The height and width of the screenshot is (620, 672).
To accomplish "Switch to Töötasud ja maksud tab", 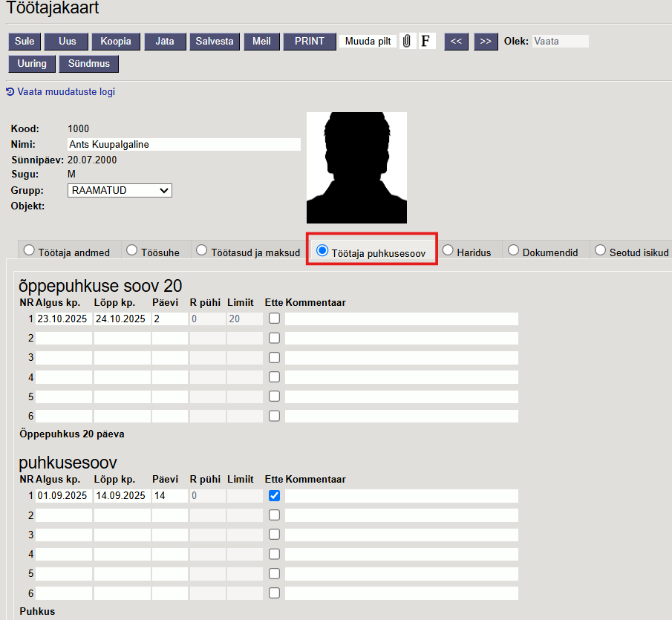I will (248, 252).
